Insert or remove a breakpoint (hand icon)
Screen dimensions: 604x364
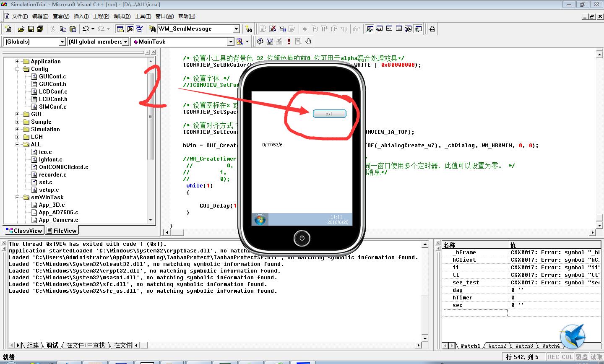308,42
